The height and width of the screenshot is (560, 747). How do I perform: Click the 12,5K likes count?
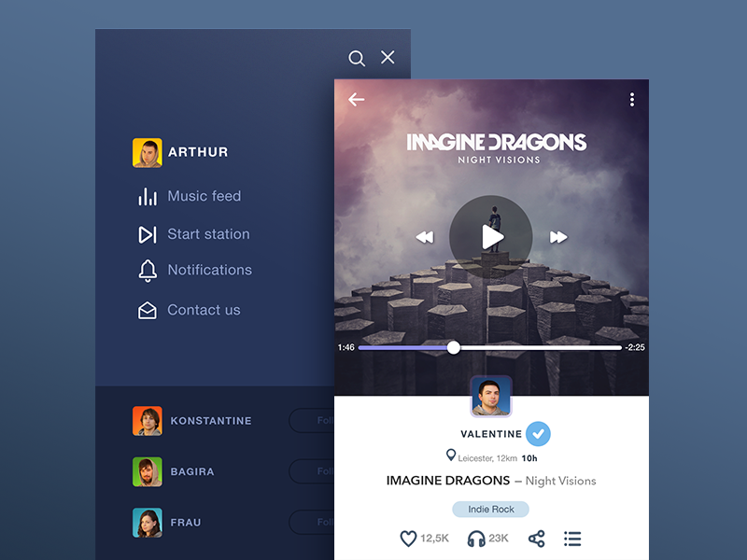click(x=434, y=539)
